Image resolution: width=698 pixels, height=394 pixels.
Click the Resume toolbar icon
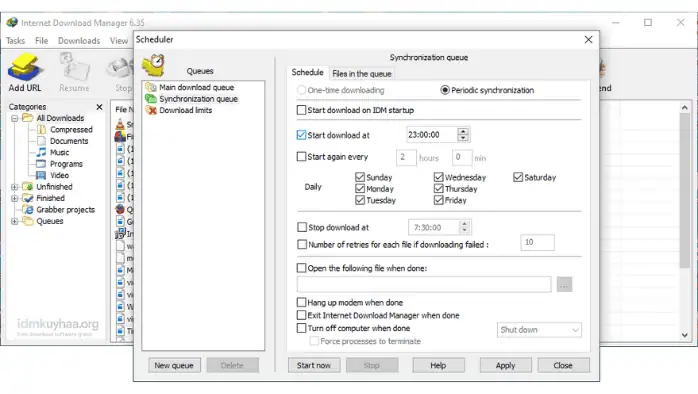(x=74, y=67)
